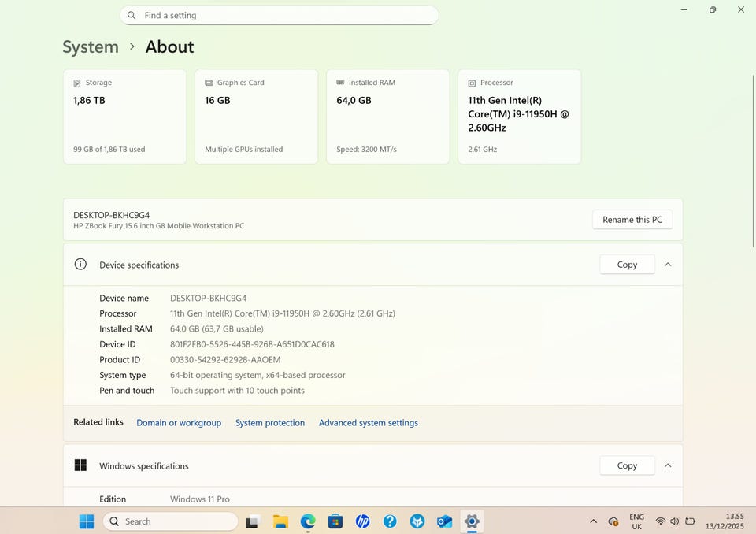Click the 'Speed: 3200 MT/s' text
Screen dimensions: 756x534
tap(366, 150)
